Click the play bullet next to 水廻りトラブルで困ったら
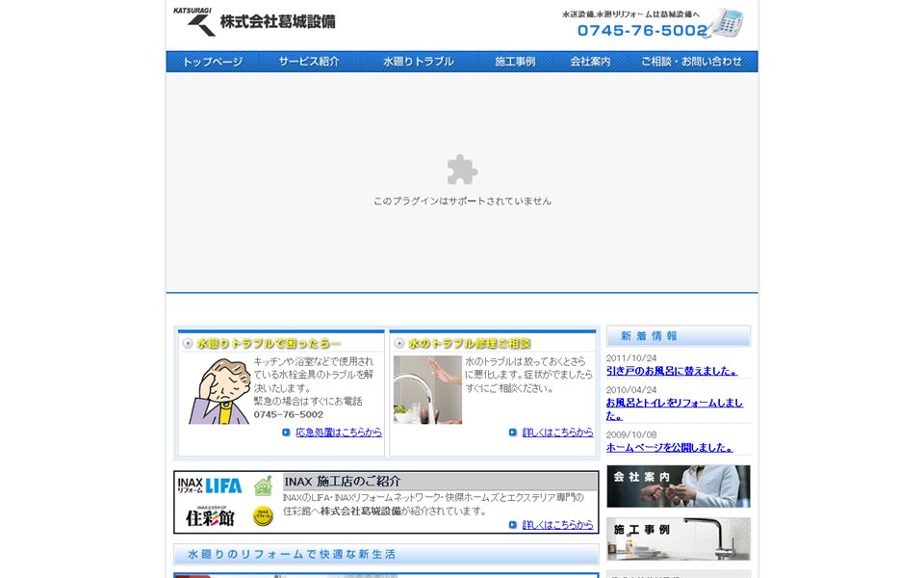This screenshot has height=578, width=924. point(188,343)
